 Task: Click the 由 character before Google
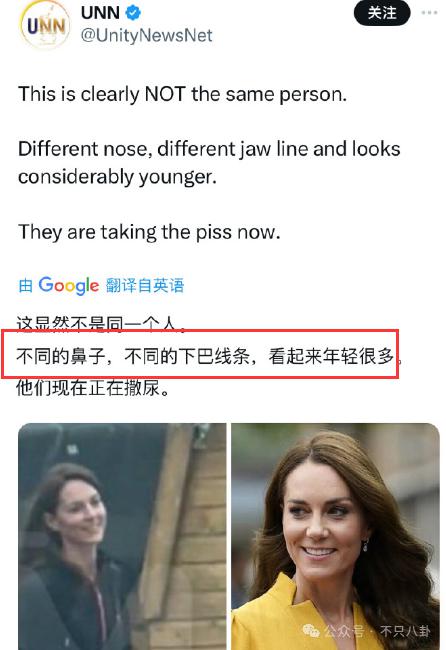(26, 286)
